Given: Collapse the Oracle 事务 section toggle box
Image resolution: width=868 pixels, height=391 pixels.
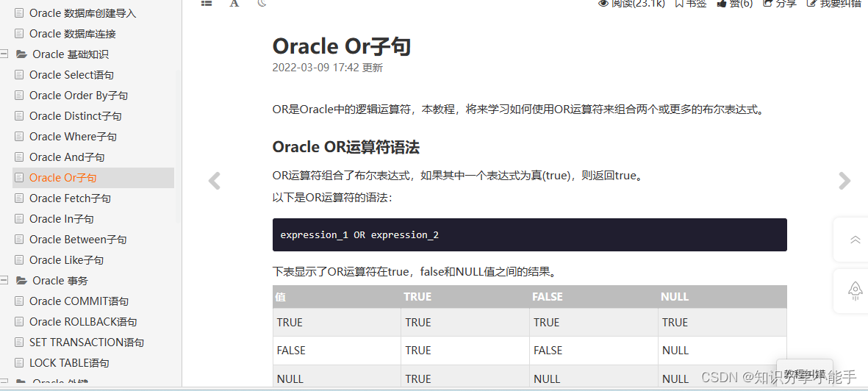Looking at the screenshot, I should pos(4,281).
